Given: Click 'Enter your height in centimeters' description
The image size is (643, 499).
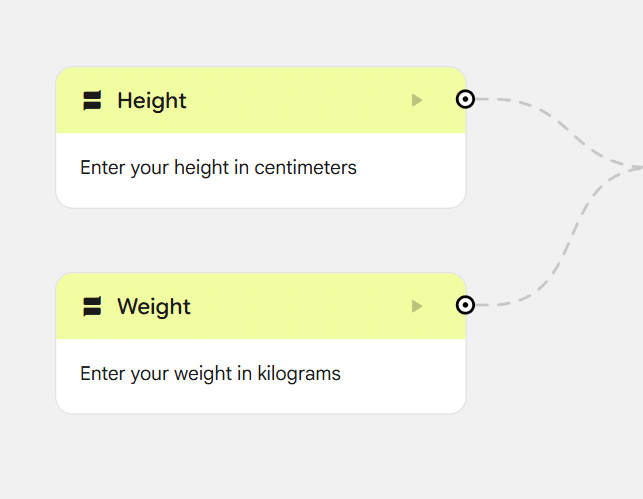Looking at the screenshot, I should pyautogui.click(x=218, y=167).
